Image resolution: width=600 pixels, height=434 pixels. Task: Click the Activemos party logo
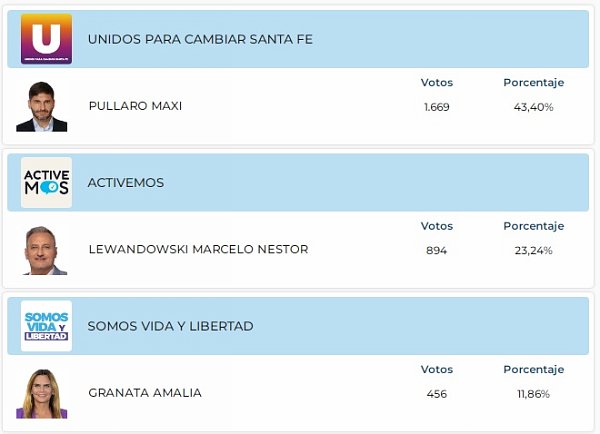(46, 183)
